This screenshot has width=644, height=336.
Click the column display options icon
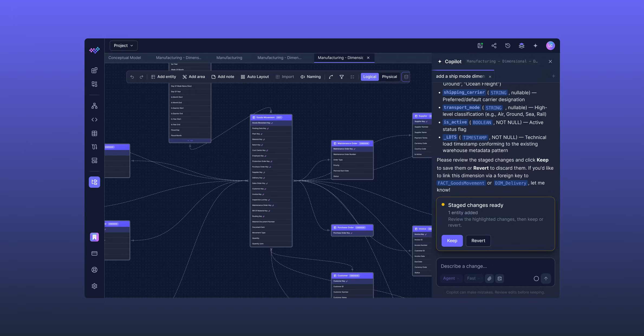(352, 77)
